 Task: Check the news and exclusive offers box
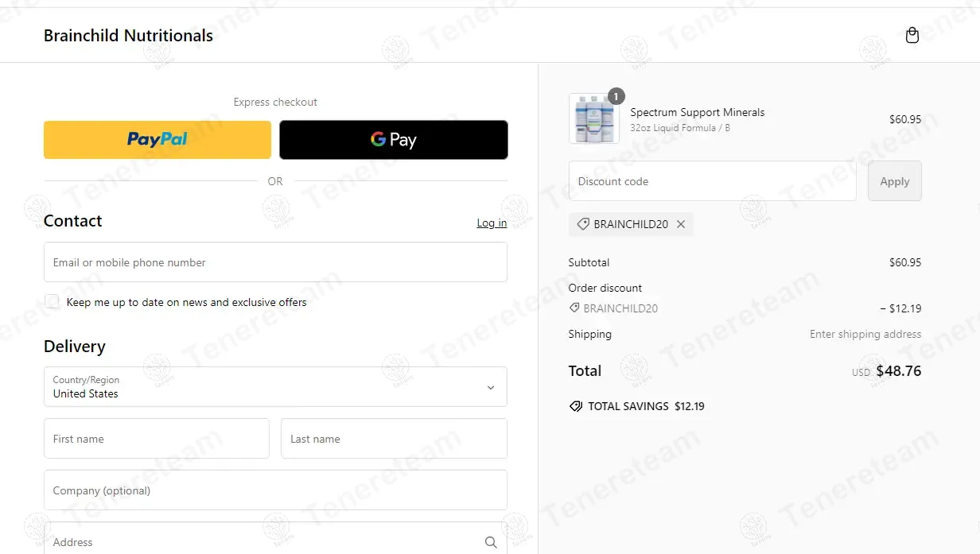52,301
